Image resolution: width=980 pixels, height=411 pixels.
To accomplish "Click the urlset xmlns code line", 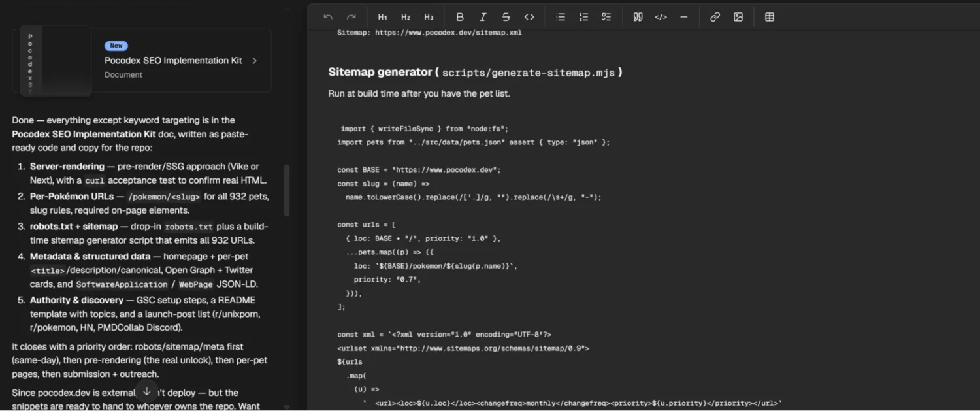I will point(463,348).
